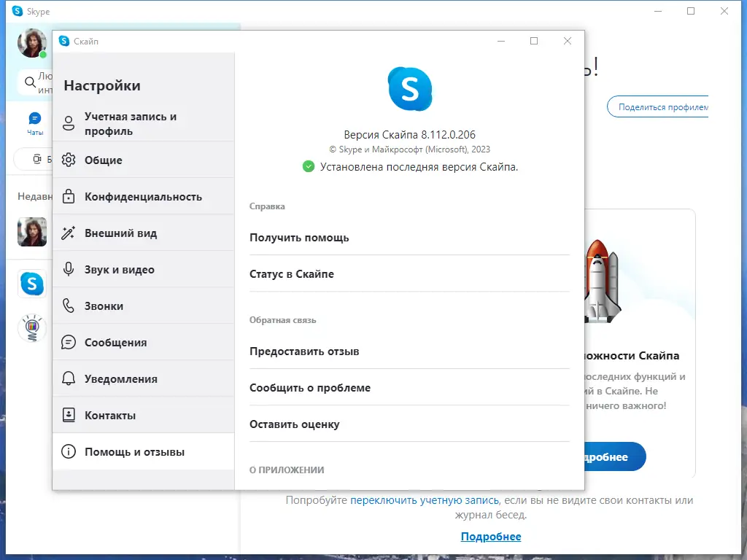
Task: Click the search magnifier icon in the main Skype window
Action: pos(31,82)
